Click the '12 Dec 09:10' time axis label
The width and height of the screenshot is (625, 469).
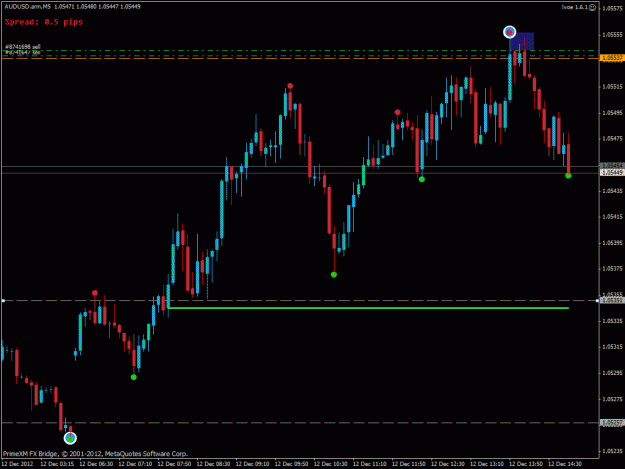point(252,464)
